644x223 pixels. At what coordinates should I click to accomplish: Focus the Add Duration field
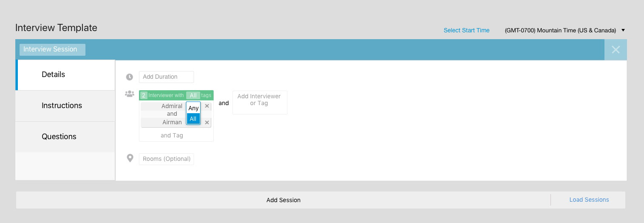point(166,77)
